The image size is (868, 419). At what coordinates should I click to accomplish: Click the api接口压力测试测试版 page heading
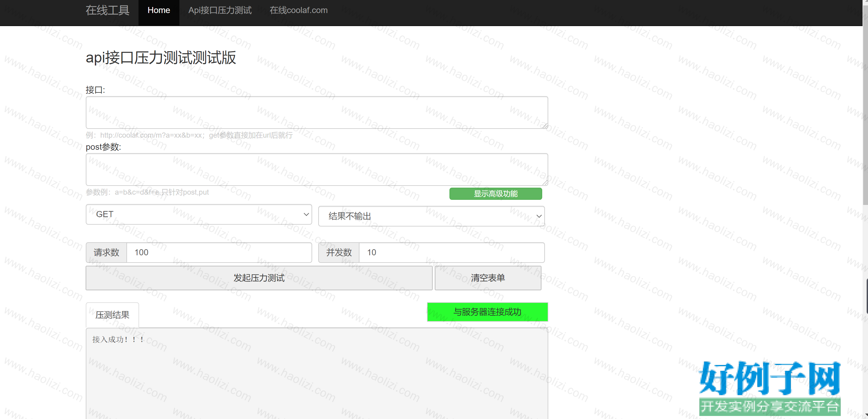click(161, 58)
